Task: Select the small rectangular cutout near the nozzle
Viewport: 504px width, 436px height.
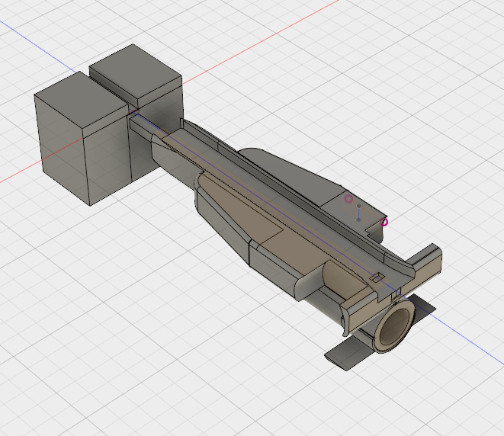Action: [377, 277]
